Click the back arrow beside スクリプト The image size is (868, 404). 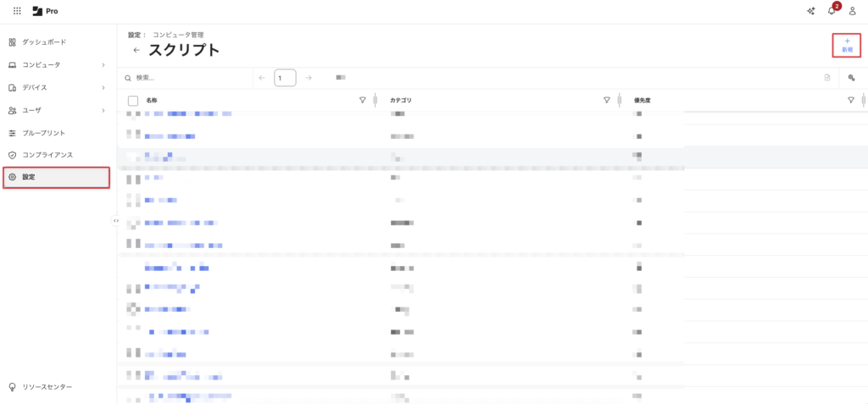point(136,50)
